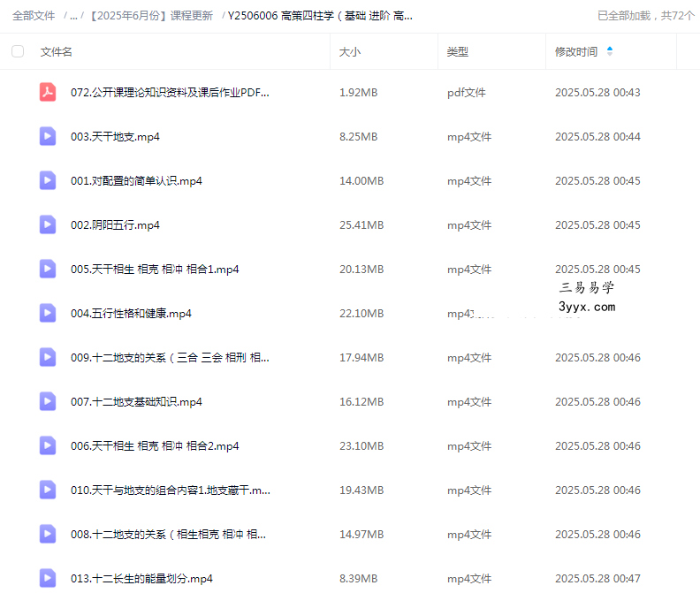The image size is (700, 593).
Task: Open file 013.十二长生的能量划分.mp4
Action: click(141, 579)
